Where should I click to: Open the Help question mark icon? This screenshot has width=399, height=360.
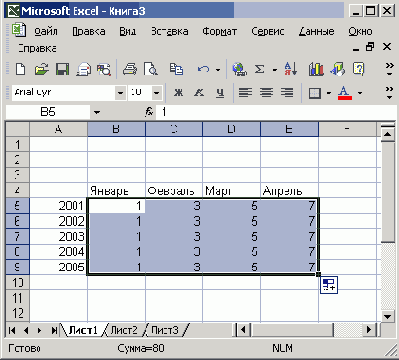pyautogui.click(x=358, y=69)
